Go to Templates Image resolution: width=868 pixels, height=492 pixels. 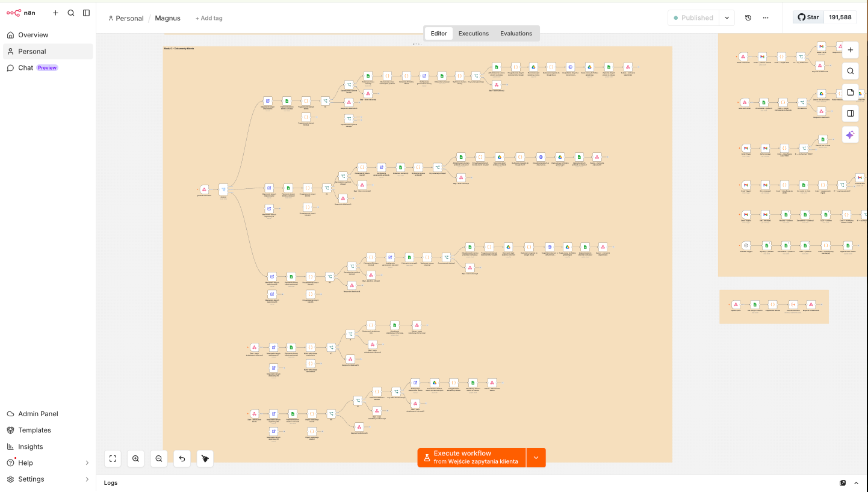(x=48, y=430)
